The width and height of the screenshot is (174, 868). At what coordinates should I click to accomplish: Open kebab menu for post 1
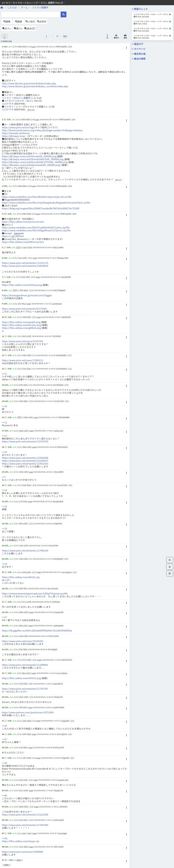point(126,48)
